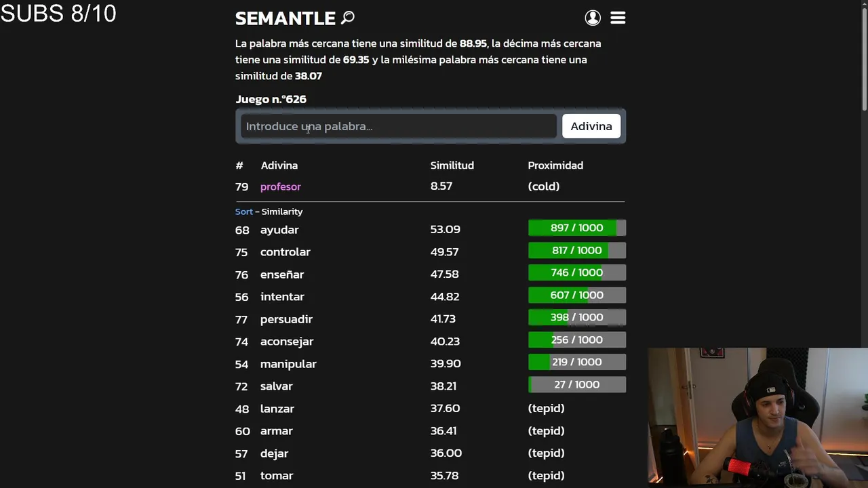Click the page vertical scrollbar

tap(864, 54)
